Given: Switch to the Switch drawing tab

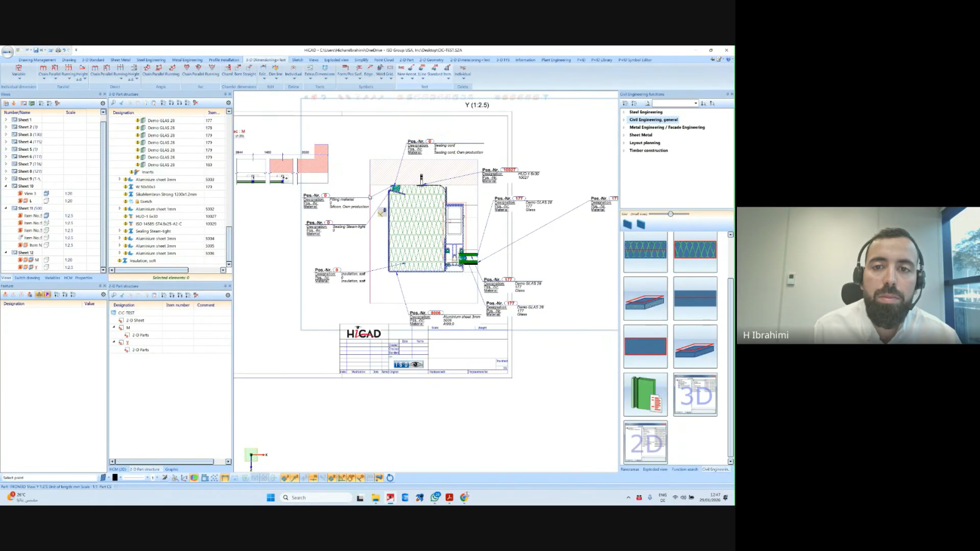Looking at the screenshot, I should 27,278.
